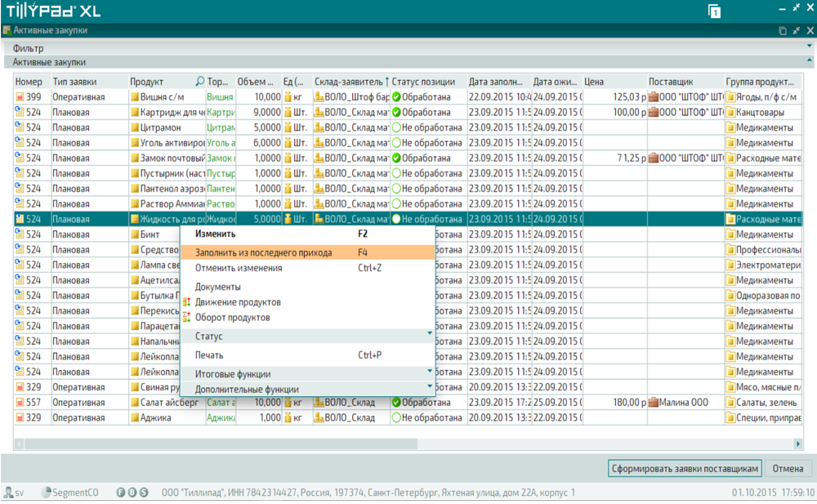Click the Движение продуктов menu icon

[186, 302]
